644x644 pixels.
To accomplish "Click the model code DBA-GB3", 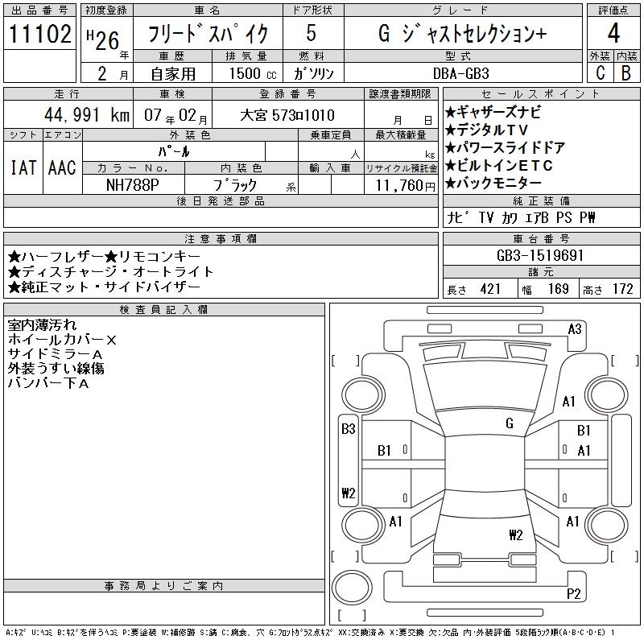I will pyautogui.click(x=461, y=73).
